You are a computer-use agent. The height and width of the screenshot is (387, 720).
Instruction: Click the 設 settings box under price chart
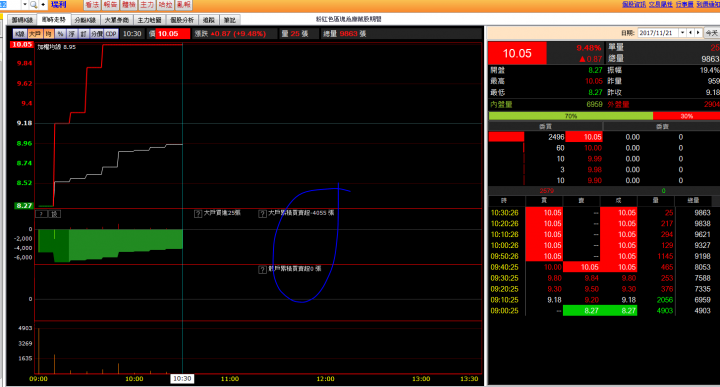[x=54, y=214]
